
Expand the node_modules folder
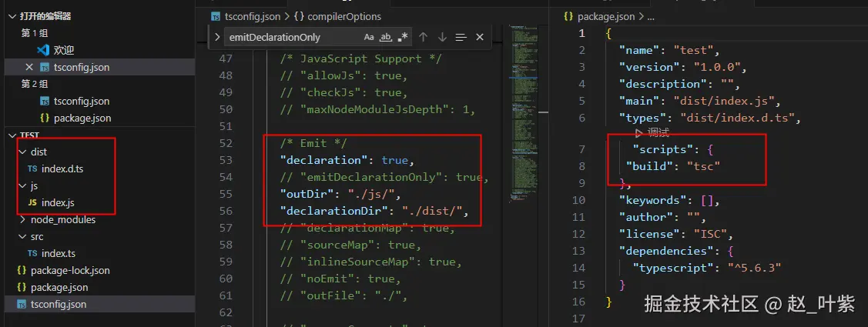tap(22, 219)
